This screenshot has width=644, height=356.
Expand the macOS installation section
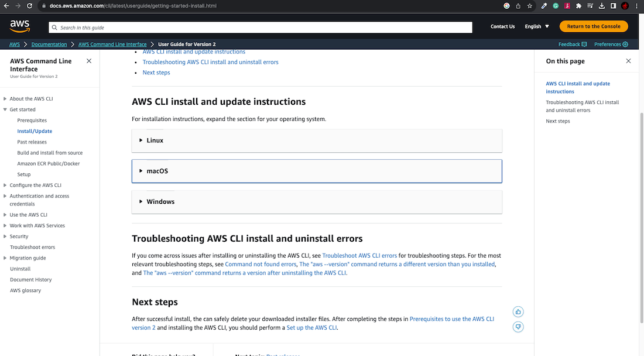pyautogui.click(x=157, y=171)
